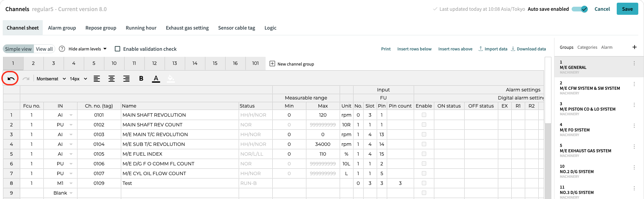Switch to View all mode
The image size is (644, 199).
[x=44, y=49]
